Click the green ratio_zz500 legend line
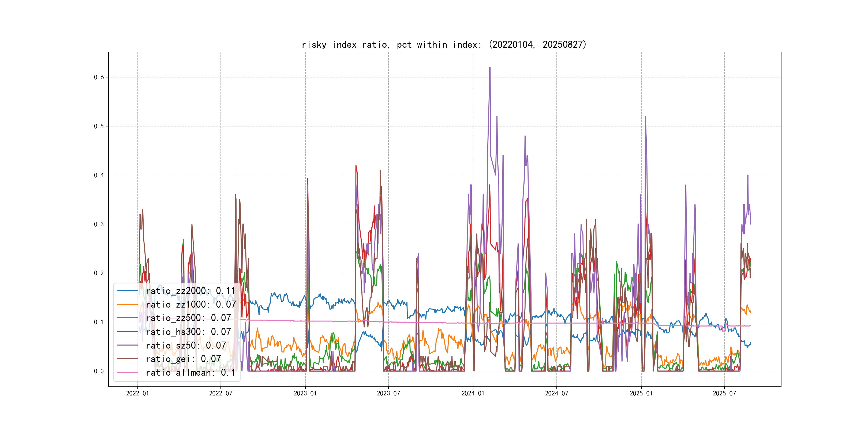The width and height of the screenshot is (868, 434). click(127, 318)
